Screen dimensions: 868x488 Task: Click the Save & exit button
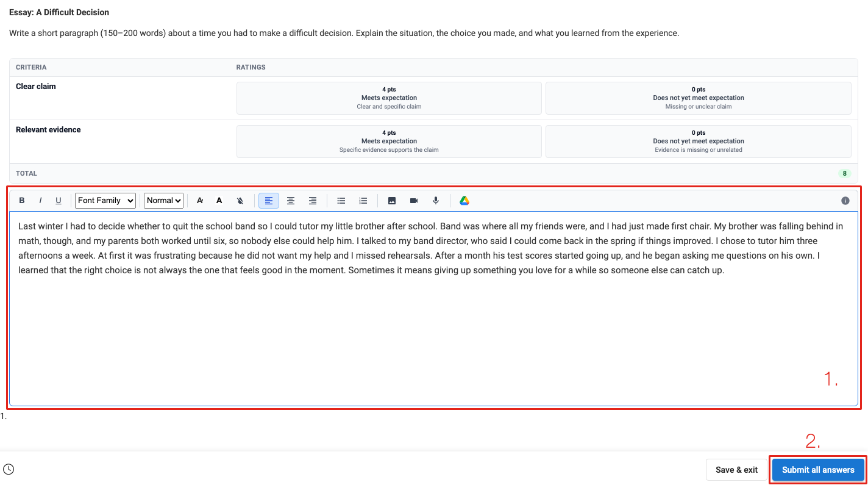pos(736,470)
